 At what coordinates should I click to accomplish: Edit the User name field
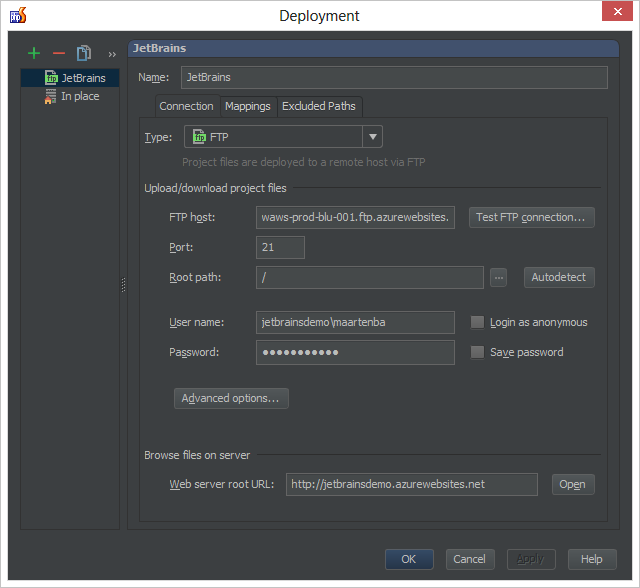[x=355, y=322]
